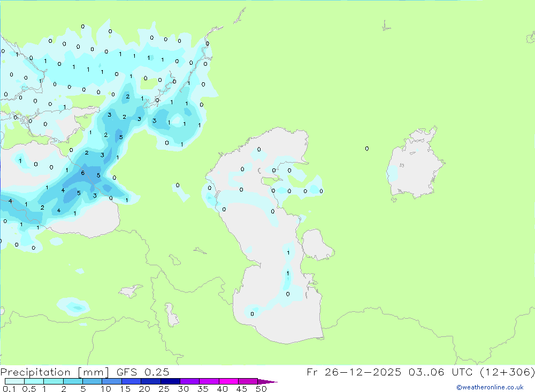The image size is (535, 392).
Task: Pick the lightest legend swatch between 0.1 and 0.5
Action: coord(14,381)
